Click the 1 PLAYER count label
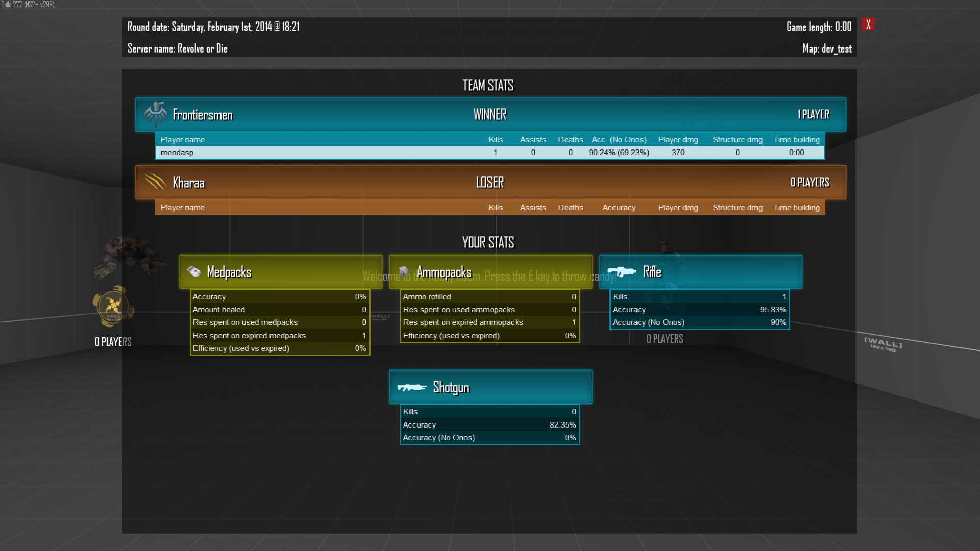This screenshot has height=551, width=980. (x=814, y=114)
